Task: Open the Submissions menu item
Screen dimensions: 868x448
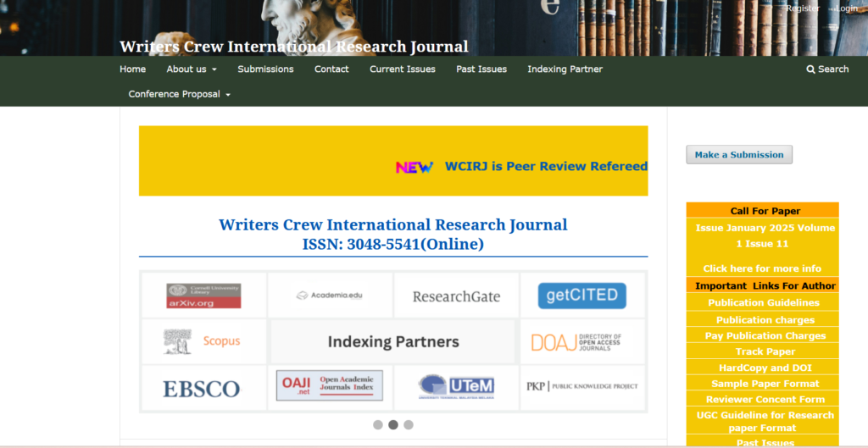Action: point(265,69)
